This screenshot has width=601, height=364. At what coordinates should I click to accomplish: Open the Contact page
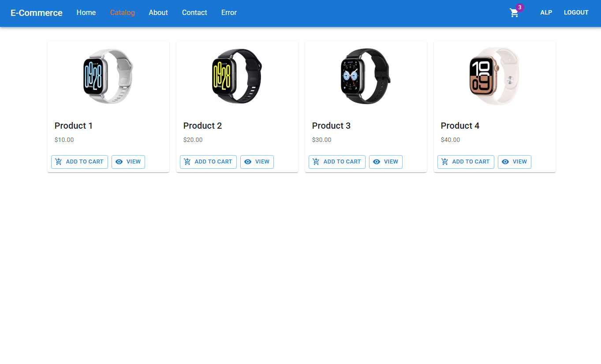[194, 13]
